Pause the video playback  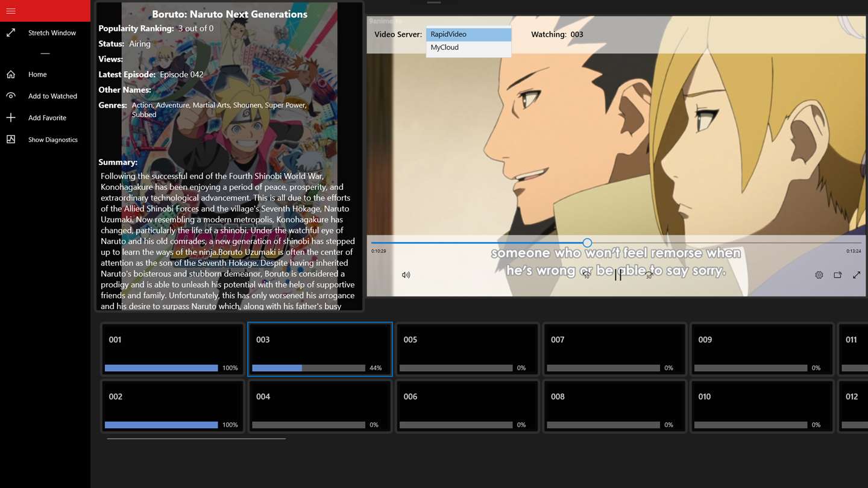[618, 275]
